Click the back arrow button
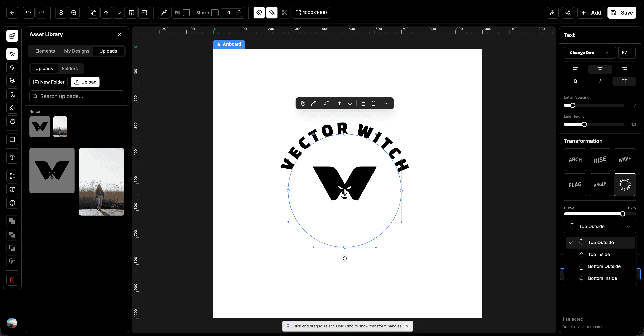Viewport: 644px width, 336px height. click(x=12, y=13)
